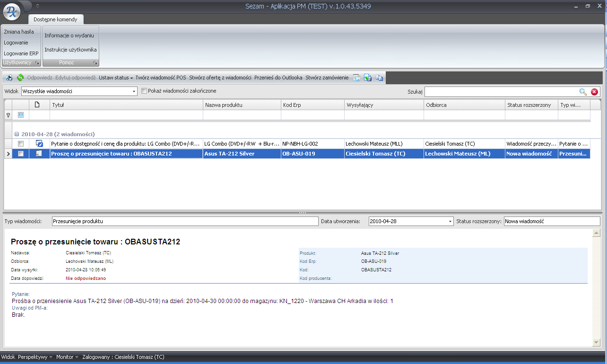Open the Użytkownicy group dialog launcher
607x364 pixels.
[x=37, y=63]
